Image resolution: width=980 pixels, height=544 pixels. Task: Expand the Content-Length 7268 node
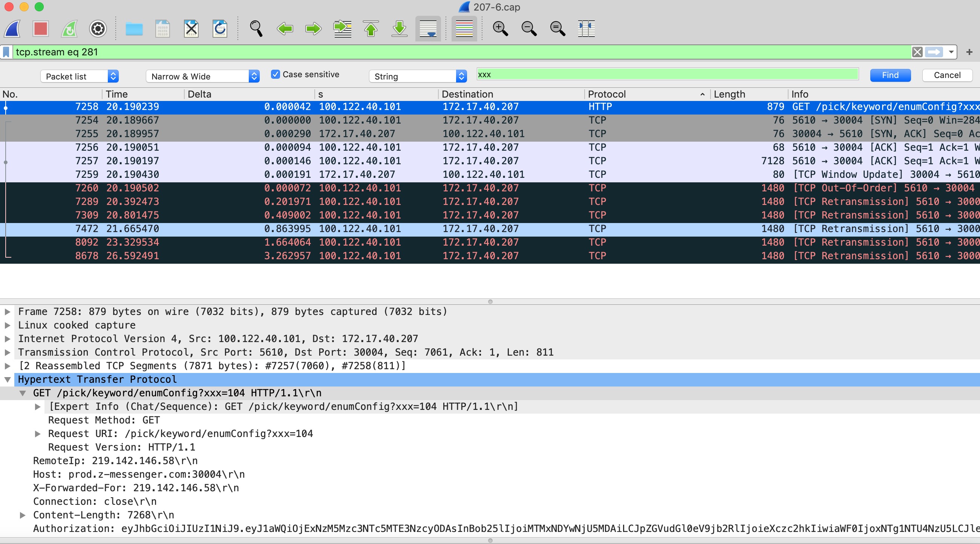pyautogui.click(x=23, y=515)
